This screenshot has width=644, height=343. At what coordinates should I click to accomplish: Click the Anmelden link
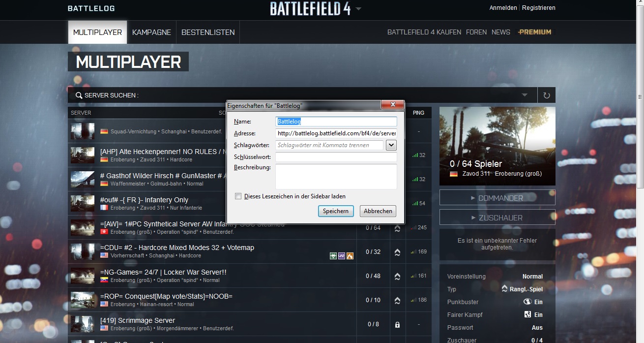(503, 8)
